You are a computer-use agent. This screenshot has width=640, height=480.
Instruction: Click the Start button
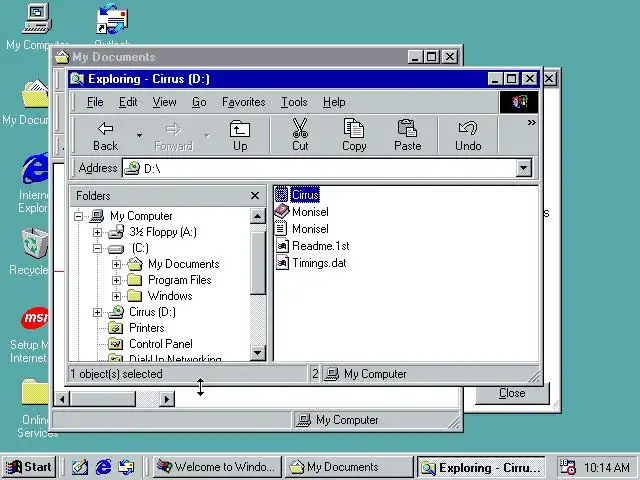29,467
